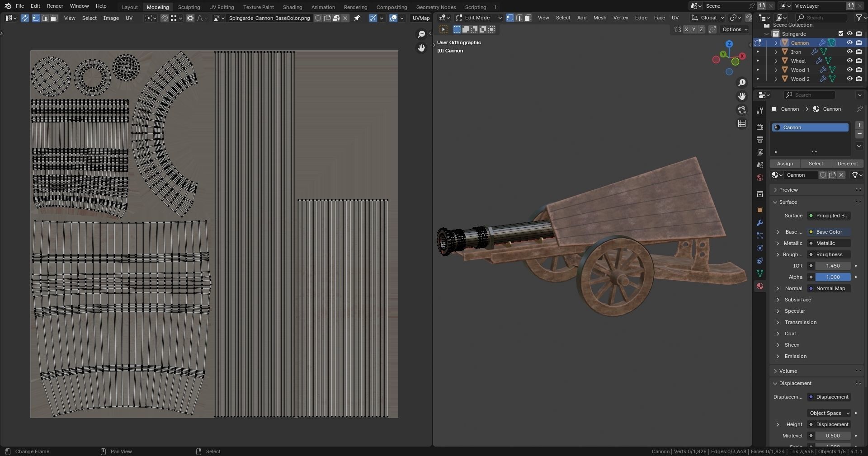Open the Output properties tab
This screenshot has width=868, height=456.
click(760, 140)
